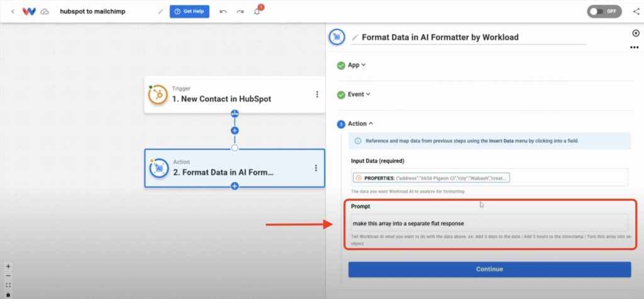The height and width of the screenshot is (299, 644).
Task: Select the New Contact in HubSpot trigger
Action: (235, 94)
